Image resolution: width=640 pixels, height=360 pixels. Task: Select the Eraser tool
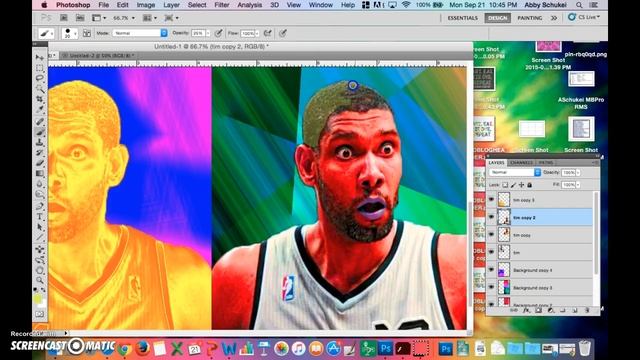[40, 163]
